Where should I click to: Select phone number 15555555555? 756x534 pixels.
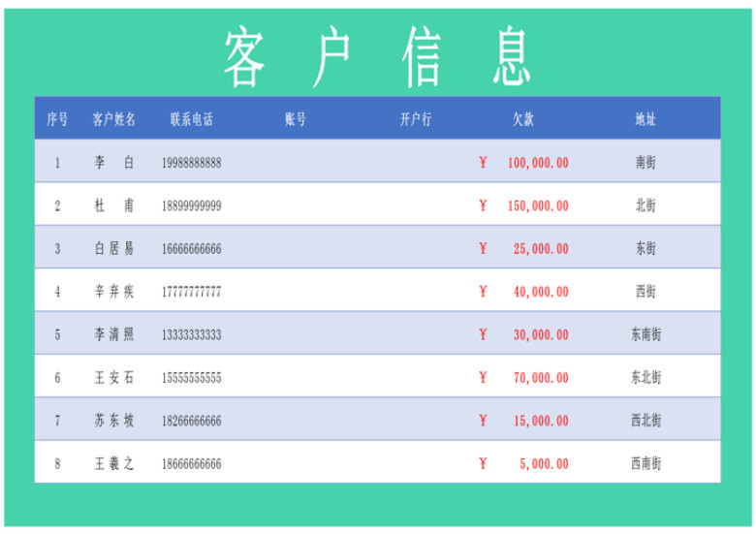pyautogui.click(x=191, y=378)
